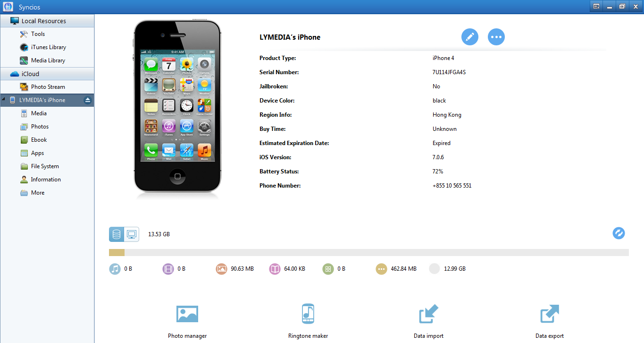This screenshot has height=343, width=644.
Task: Open the Data import tool
Action: click(x=428, y=321)
